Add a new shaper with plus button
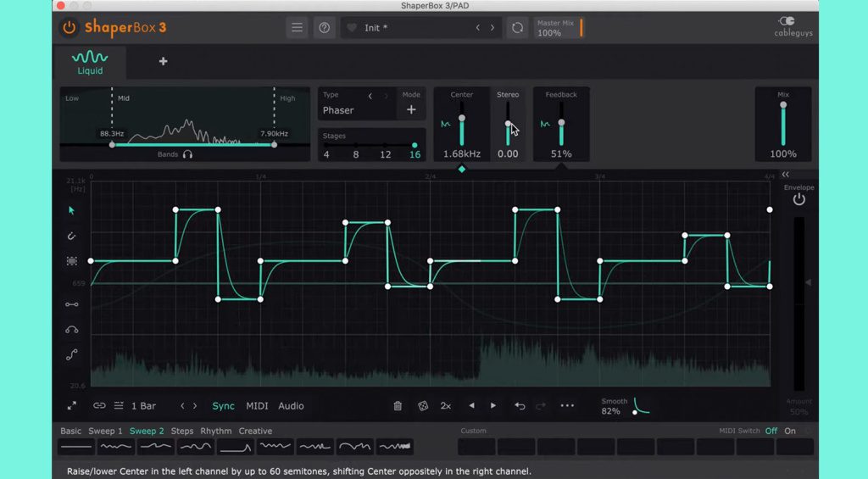 click(x=163, y=61)
